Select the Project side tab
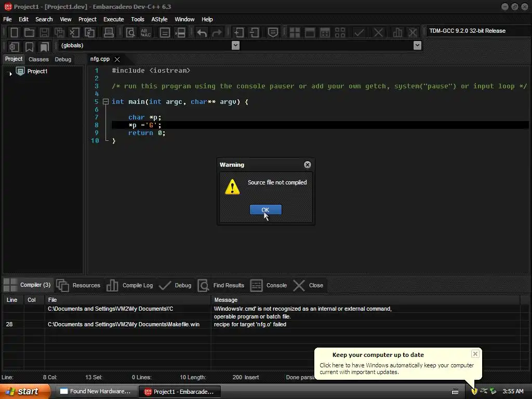532x399 pixels. point(14,59)
